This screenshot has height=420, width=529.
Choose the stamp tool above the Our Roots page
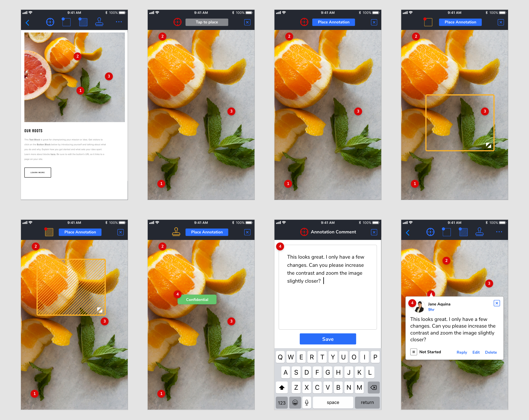tap(99, 22)
